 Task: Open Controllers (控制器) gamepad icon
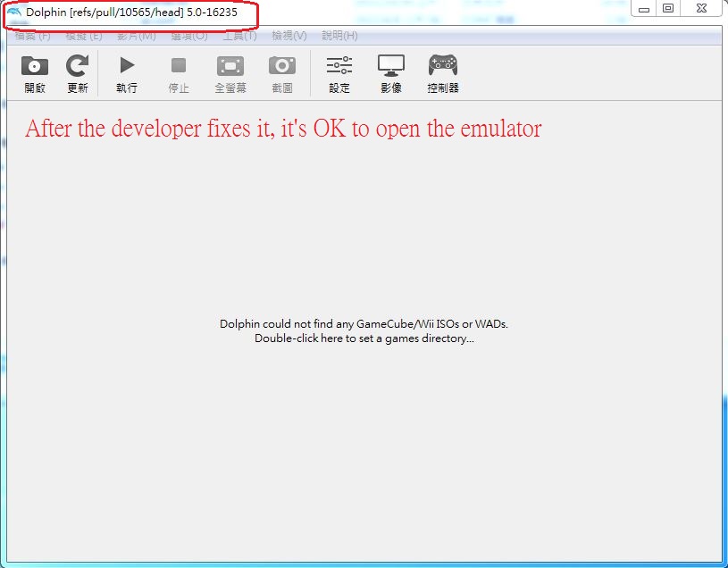(443, 65)
